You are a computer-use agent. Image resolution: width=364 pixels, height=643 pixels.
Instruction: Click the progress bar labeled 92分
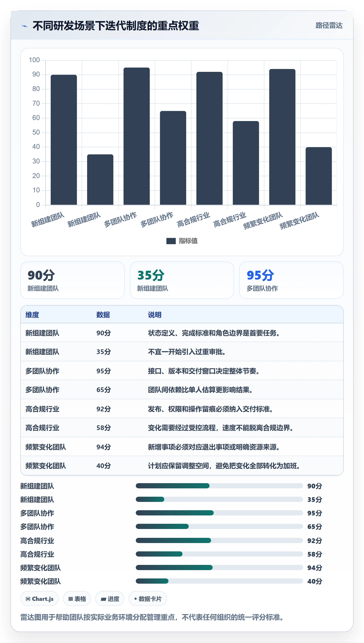point(219,540)
